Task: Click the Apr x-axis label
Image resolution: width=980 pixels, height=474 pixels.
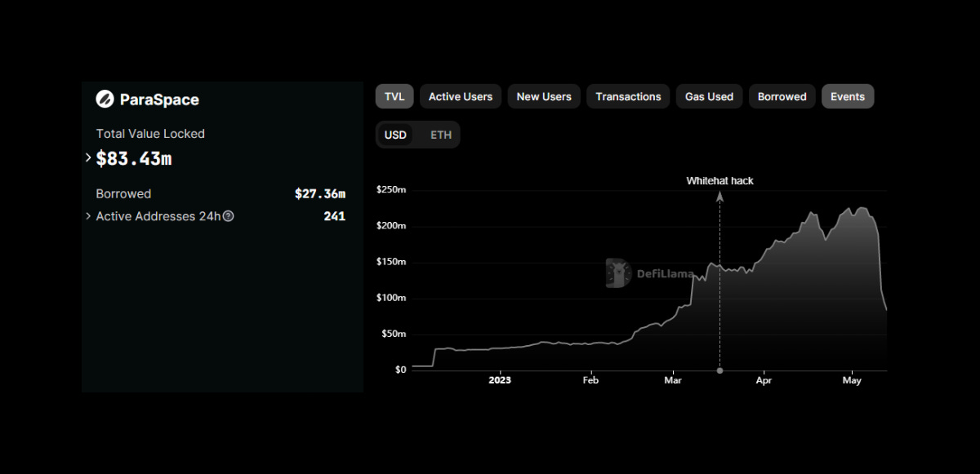Action: pos(764,380)
